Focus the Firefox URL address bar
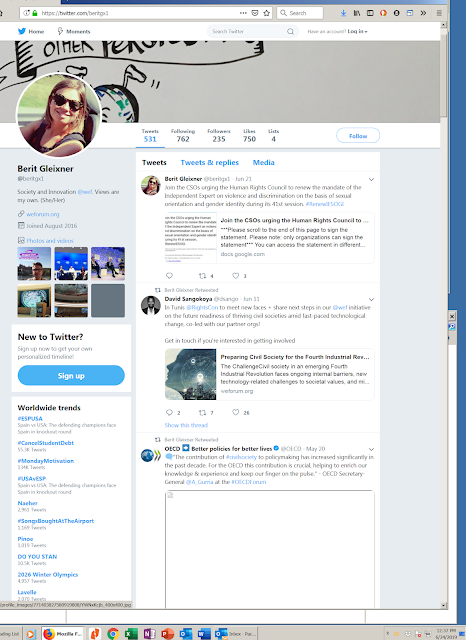Screen dimensions: 466x640 pos(139,13)
